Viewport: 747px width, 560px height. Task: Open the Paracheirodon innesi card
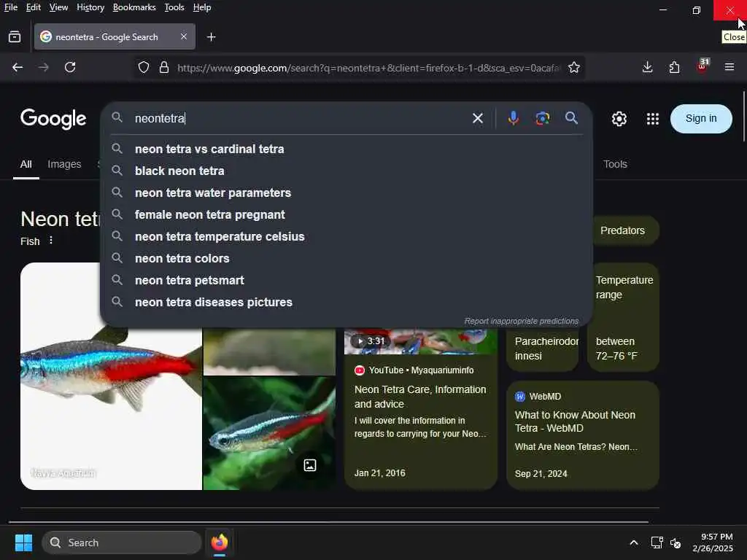coord(543,349)
